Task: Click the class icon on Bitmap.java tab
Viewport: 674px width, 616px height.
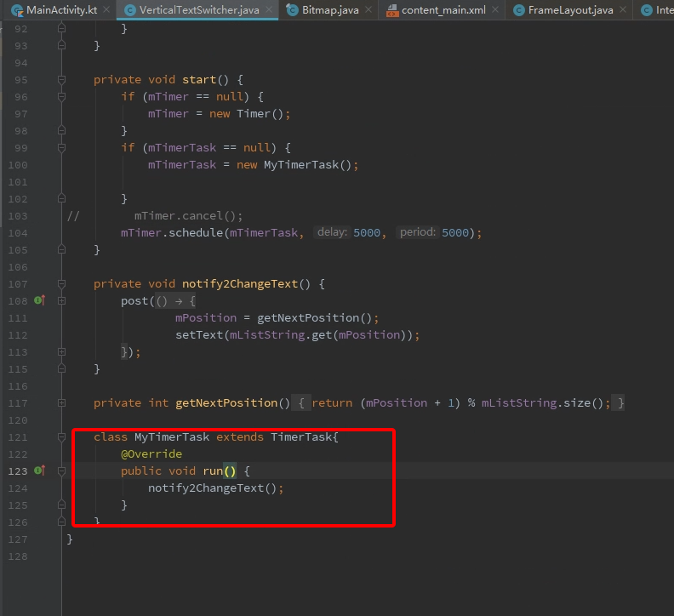Action: pos(292,10)
